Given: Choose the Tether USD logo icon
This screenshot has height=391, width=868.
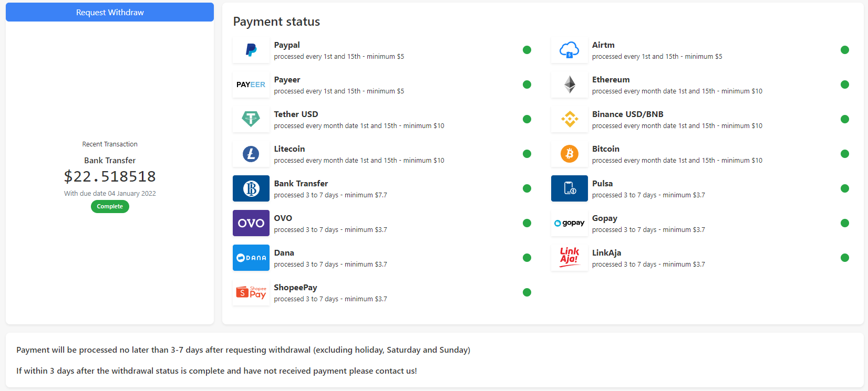Looking at the screenshot, I should (251, 119).
